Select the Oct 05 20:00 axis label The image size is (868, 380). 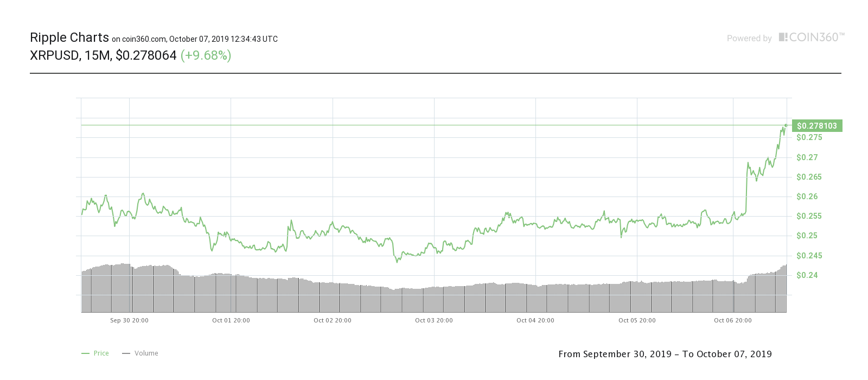click(637, 320)
